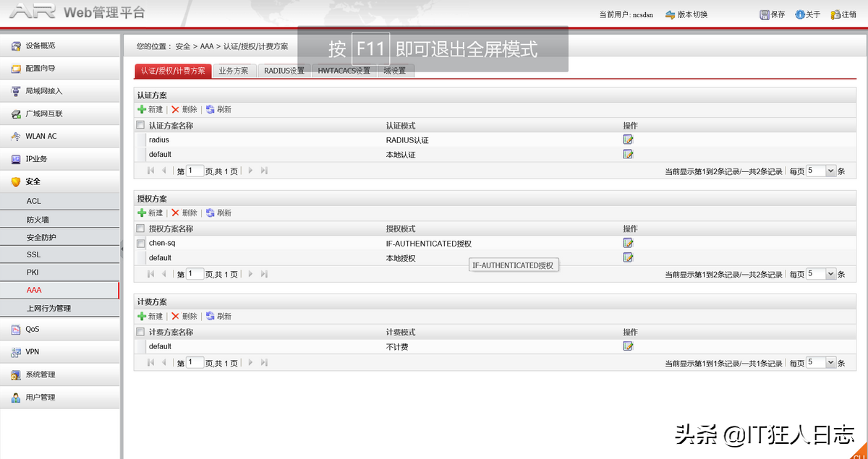Edit the radius authentication scheme
This screenshot has height=459, width=868.
click(628, 140)
